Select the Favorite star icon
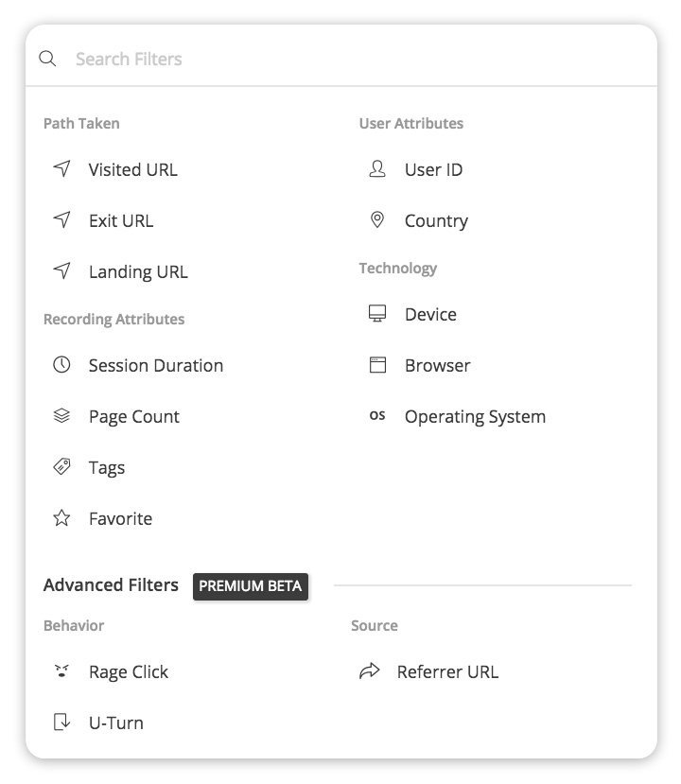681x784 pixels. coord(61,517)
